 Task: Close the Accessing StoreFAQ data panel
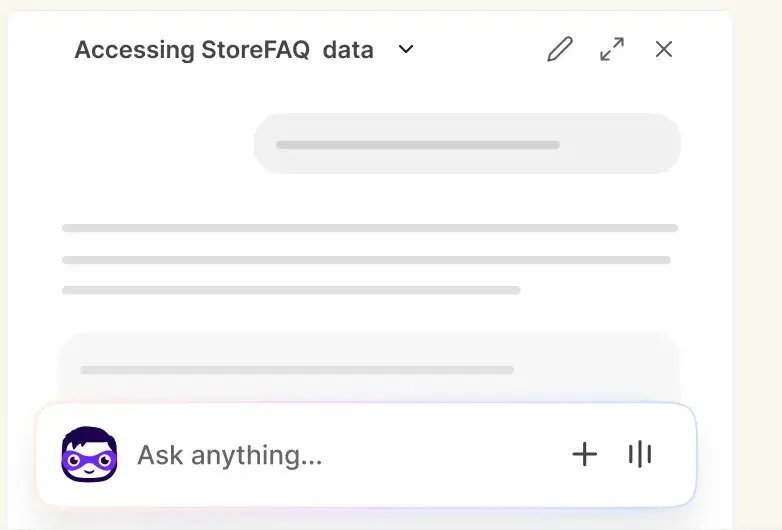coord(664,49)
